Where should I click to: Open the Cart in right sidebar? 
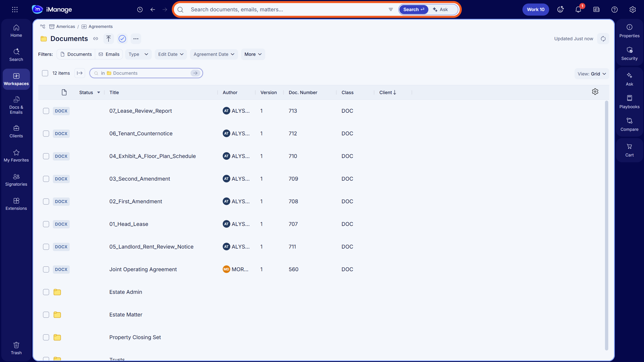[629, 150]
